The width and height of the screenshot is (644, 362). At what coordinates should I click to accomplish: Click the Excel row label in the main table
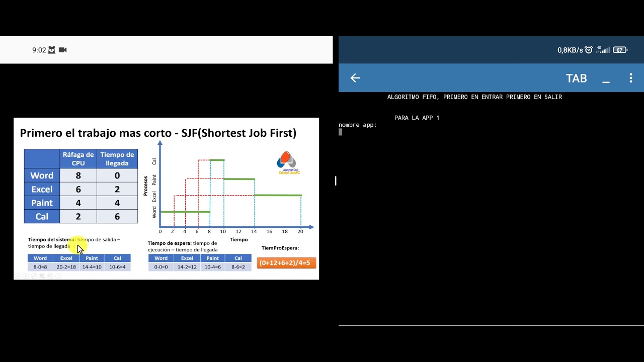click(42, 189)
